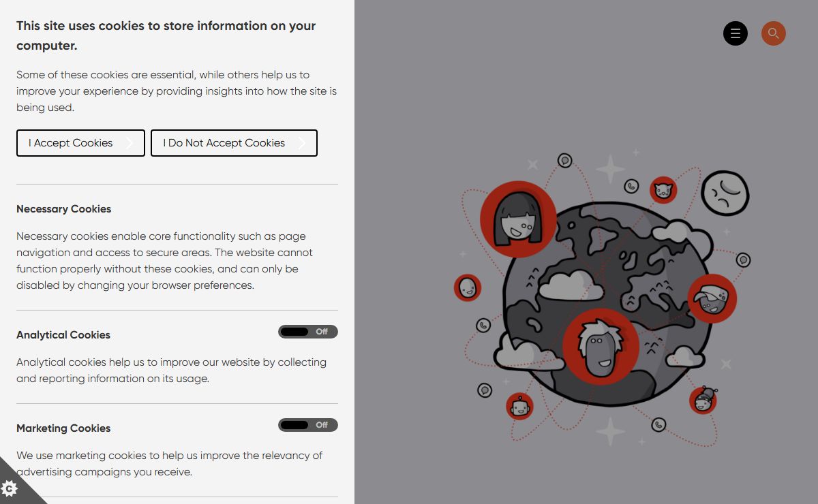Click the spiky-haired man avatar in red circle

click(601, 346)
